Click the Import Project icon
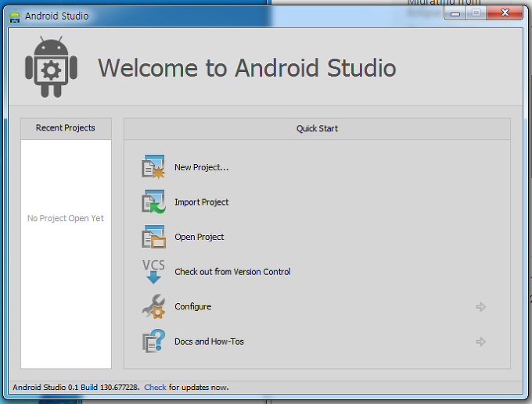 point(153,202)
